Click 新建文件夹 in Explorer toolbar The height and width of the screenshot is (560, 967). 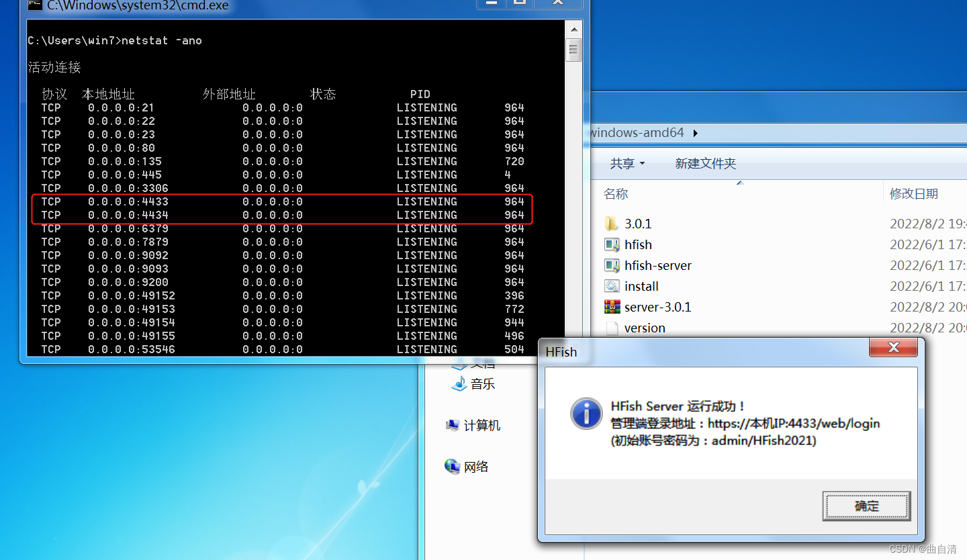coord(706,163)
